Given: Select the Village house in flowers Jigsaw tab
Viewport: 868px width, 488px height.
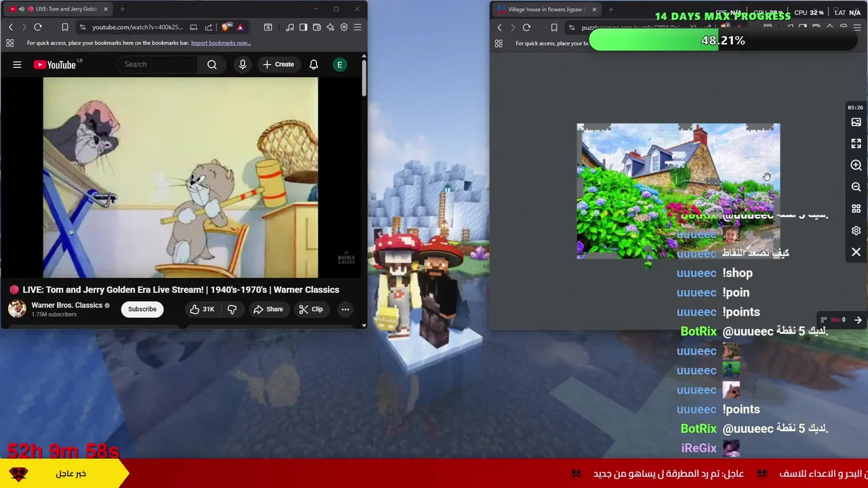Looking at the screenshot, I should point(547,9).
